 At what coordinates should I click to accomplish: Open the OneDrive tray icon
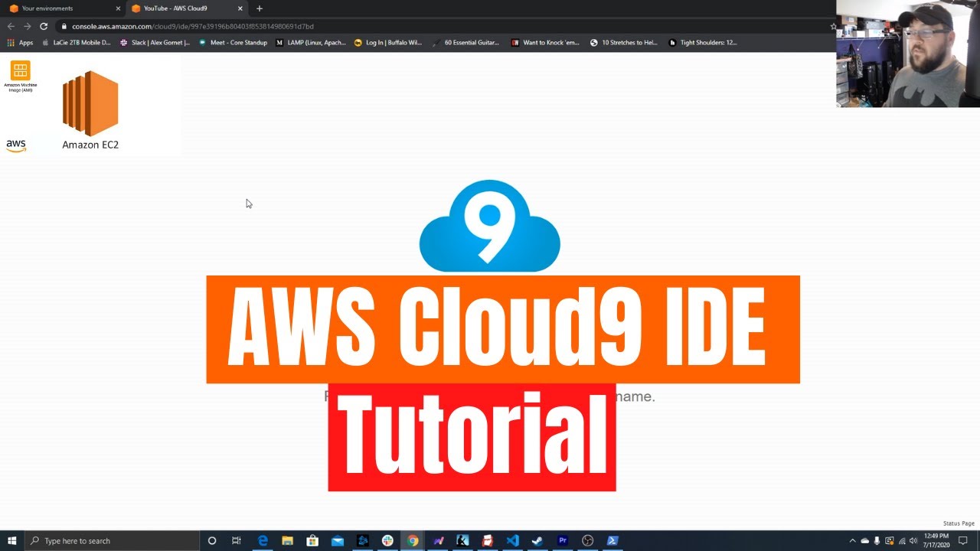864,540
